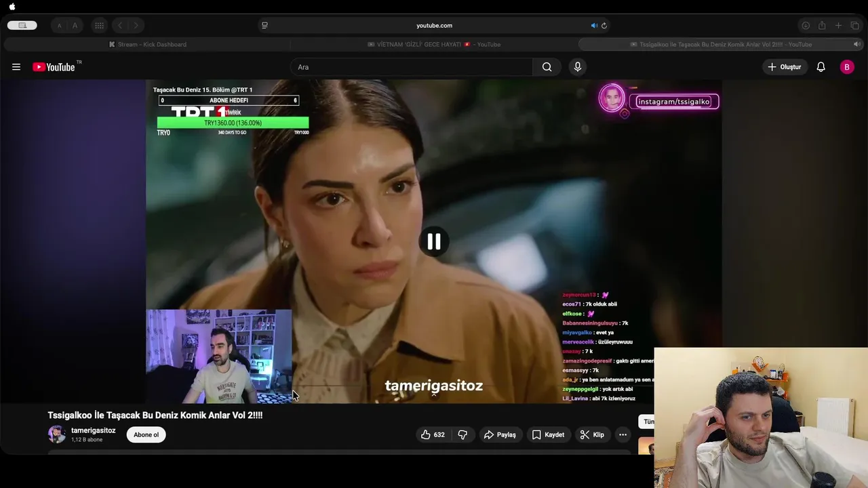The image size is (868, 488).
Task: Open the Safari start page grid
Action: click(99, 26)
